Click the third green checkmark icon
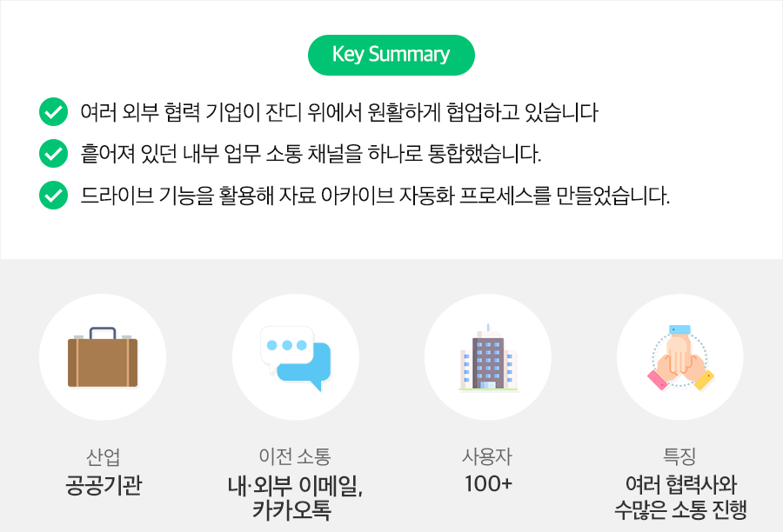 point(54,196)
